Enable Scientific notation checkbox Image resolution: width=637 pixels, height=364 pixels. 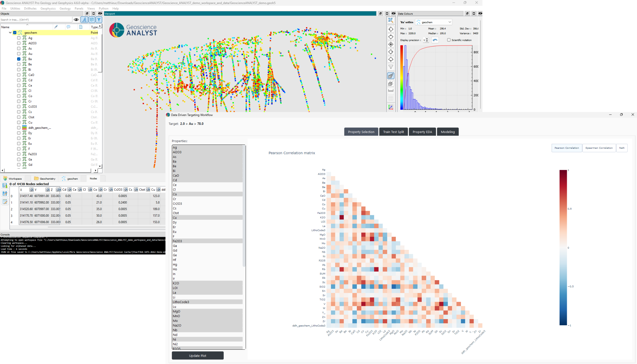pos(449,40)
